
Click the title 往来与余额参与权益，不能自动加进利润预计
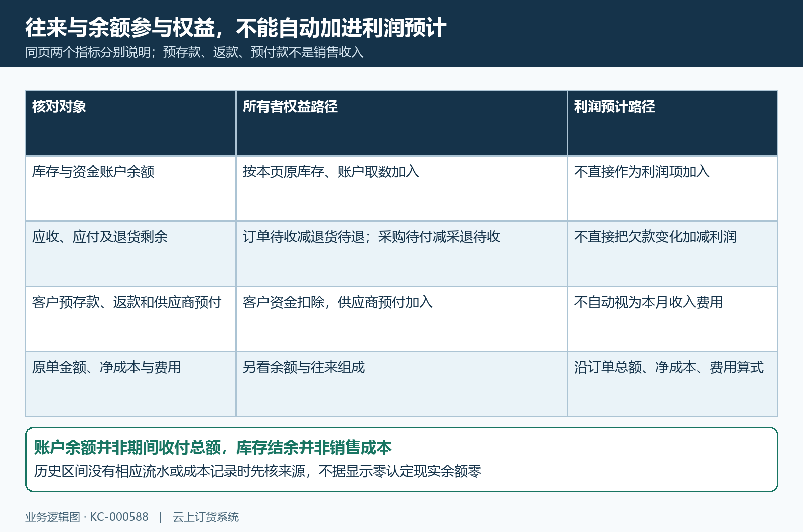tap(235, 28)
